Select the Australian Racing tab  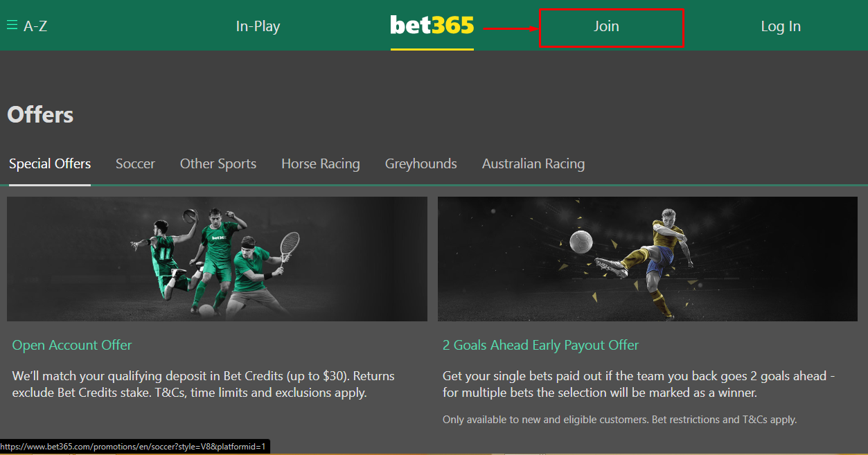coord(533,164)
